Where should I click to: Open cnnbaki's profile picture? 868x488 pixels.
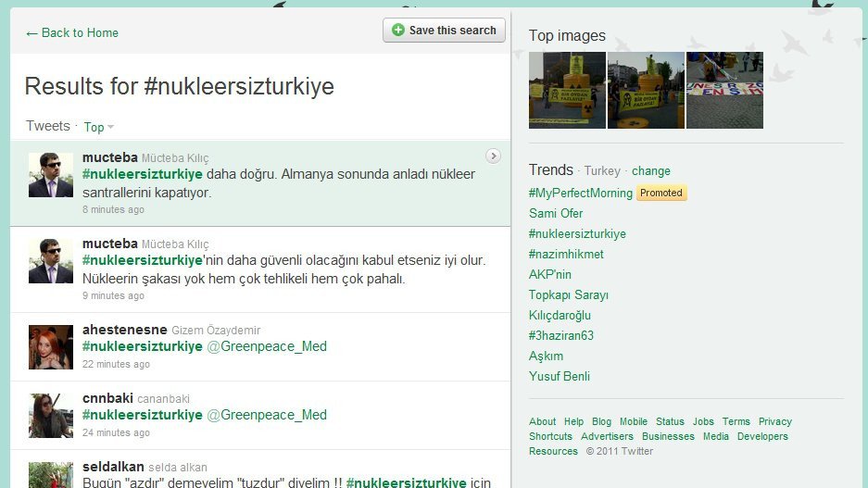pyautogui.click(x=51, y=416)
